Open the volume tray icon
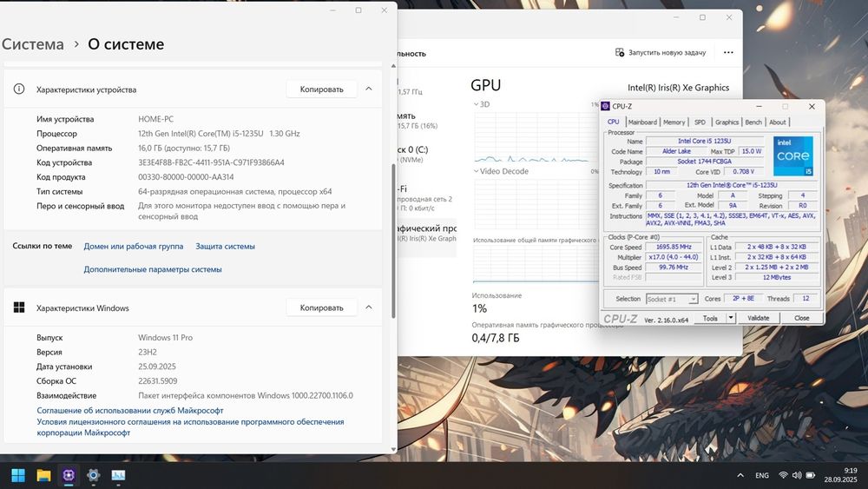 [x=797, y=475]
